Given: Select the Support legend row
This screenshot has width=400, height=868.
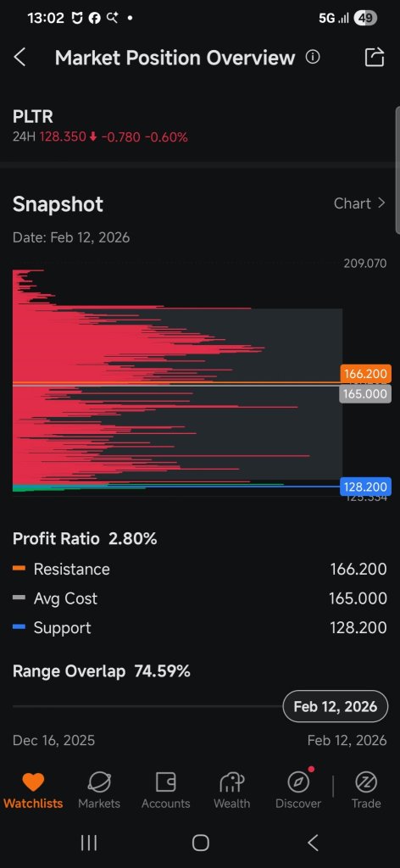Looking at the screenshot, I should 200,628.
